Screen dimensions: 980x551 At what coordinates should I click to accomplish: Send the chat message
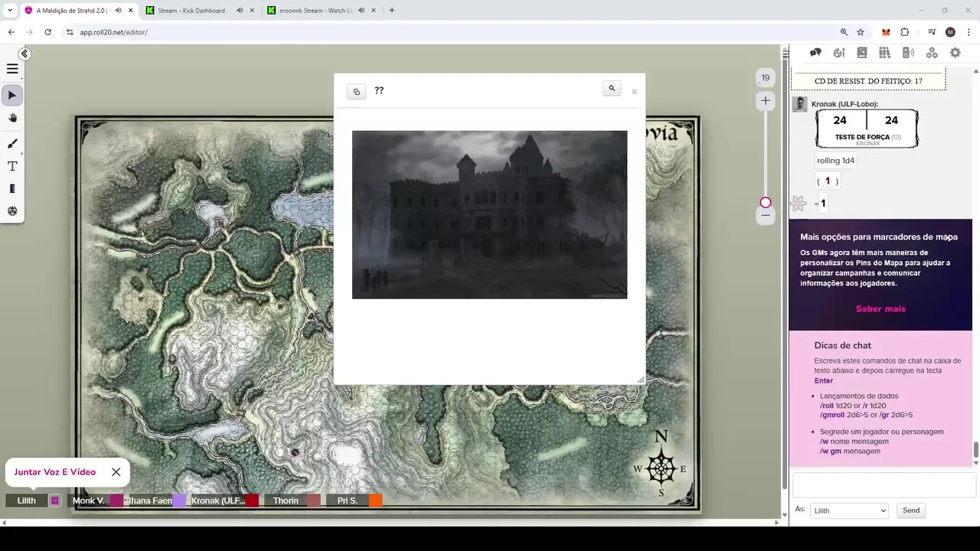(x=911, y=510)
